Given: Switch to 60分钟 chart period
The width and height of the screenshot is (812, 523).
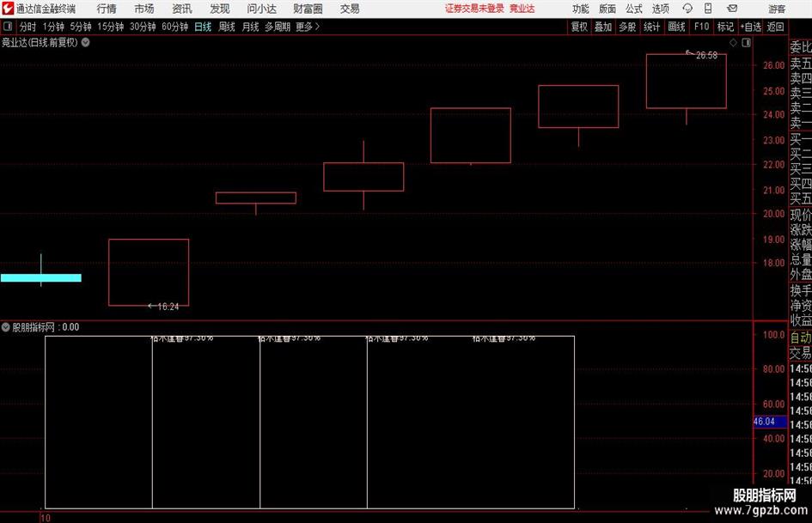Looking at the screenshot, I should pos(174,27).
